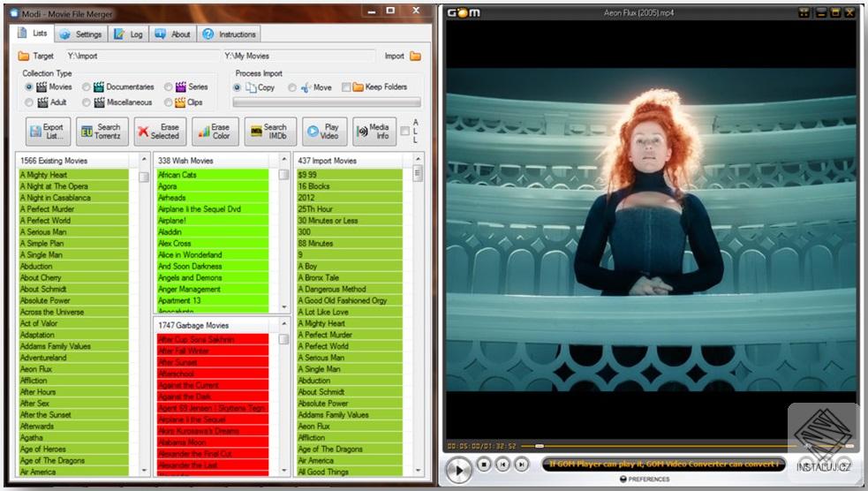Select Adult collection type
Screen dimensions: 868x491
(29, 102)
